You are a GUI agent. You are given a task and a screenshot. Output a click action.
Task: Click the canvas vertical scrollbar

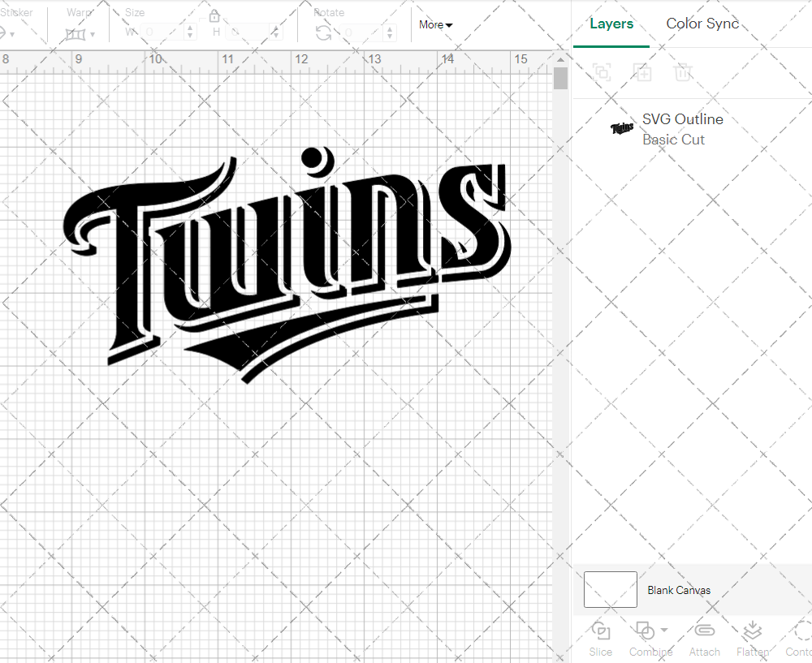[559, 77]
